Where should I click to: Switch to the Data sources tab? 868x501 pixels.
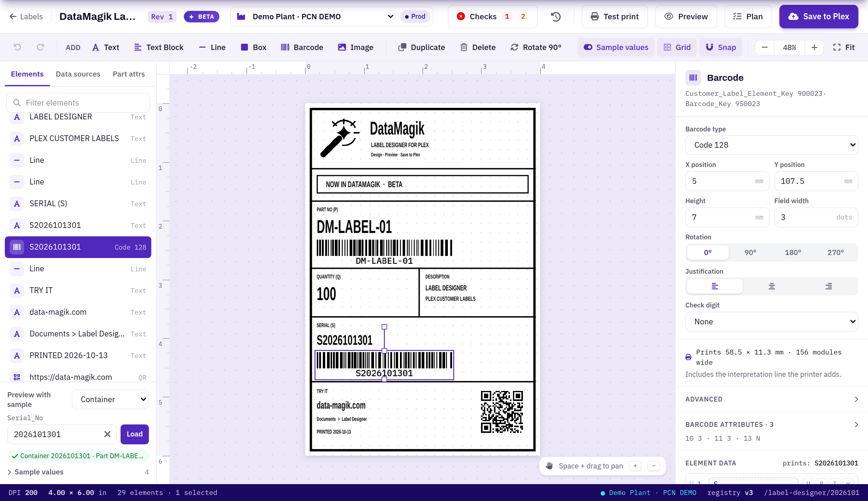pos(78,74)
